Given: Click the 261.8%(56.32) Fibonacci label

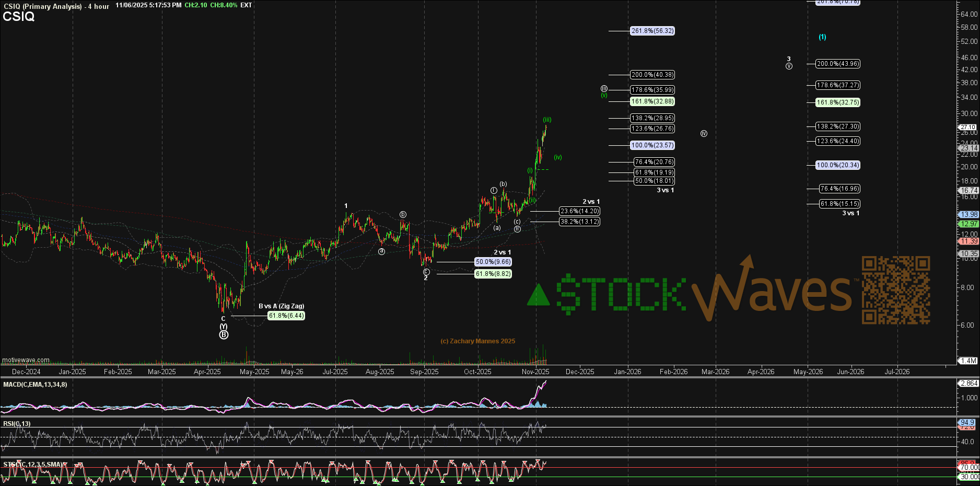Looking at the screenshot, I should (x=652, y=31).
